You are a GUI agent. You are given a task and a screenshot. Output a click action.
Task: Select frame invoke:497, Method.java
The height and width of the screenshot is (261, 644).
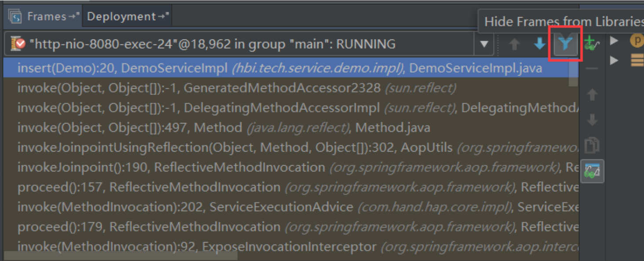[290, 127]
